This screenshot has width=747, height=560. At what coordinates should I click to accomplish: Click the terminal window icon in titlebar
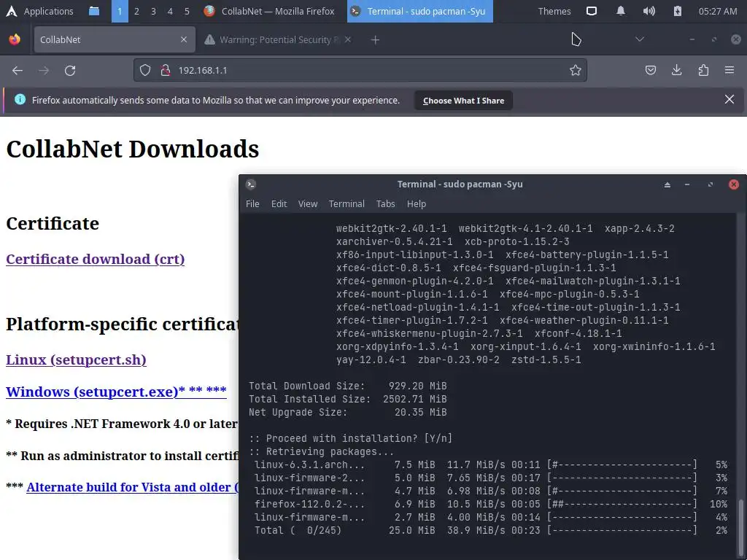[251, 184]
